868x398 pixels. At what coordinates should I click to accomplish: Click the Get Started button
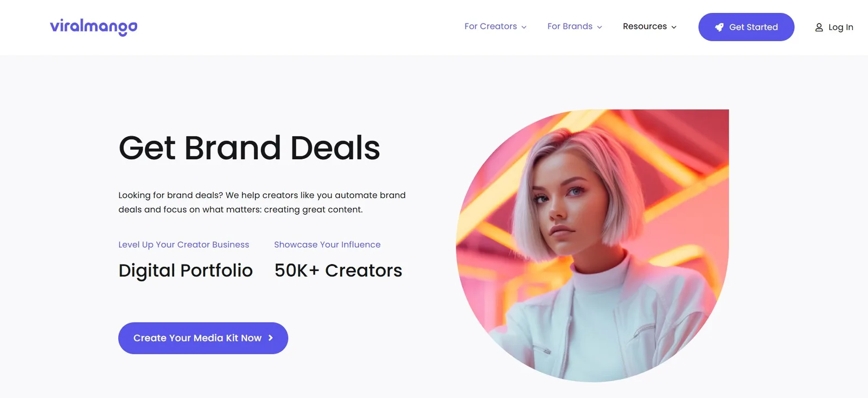coord(746,27)
